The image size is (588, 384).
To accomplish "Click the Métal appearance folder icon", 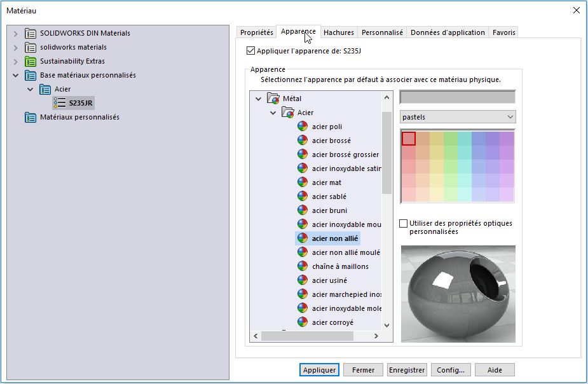I will [273, 99].
